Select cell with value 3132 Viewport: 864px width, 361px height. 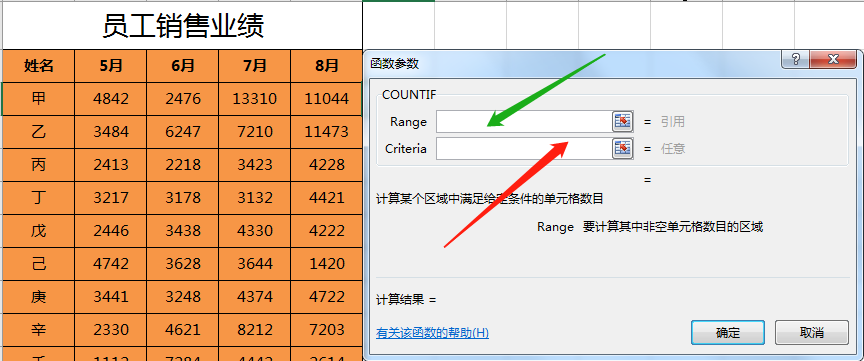click(255, 198)
